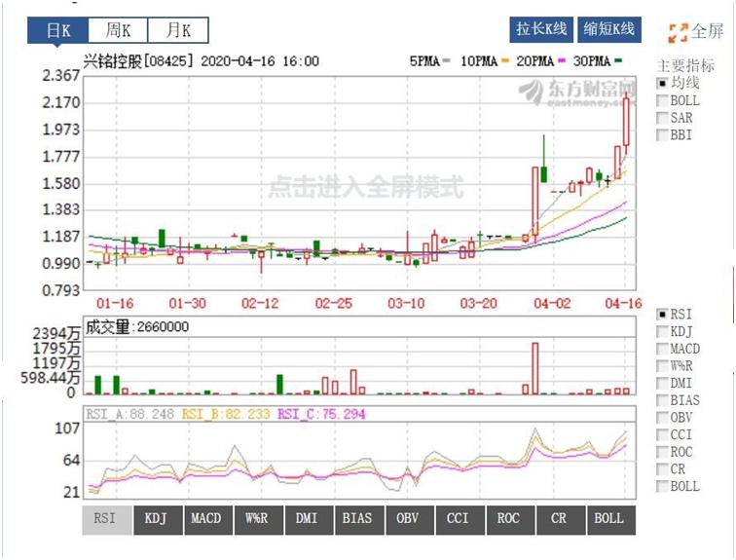
Task: Click the stock title 兴铭控股[08425]
Action: coord(138,61)
